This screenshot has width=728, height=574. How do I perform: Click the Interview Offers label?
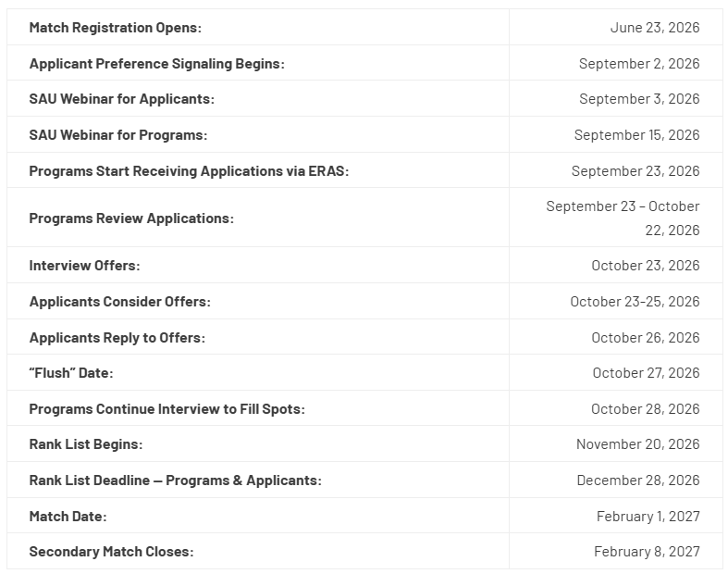click(84, 266)
